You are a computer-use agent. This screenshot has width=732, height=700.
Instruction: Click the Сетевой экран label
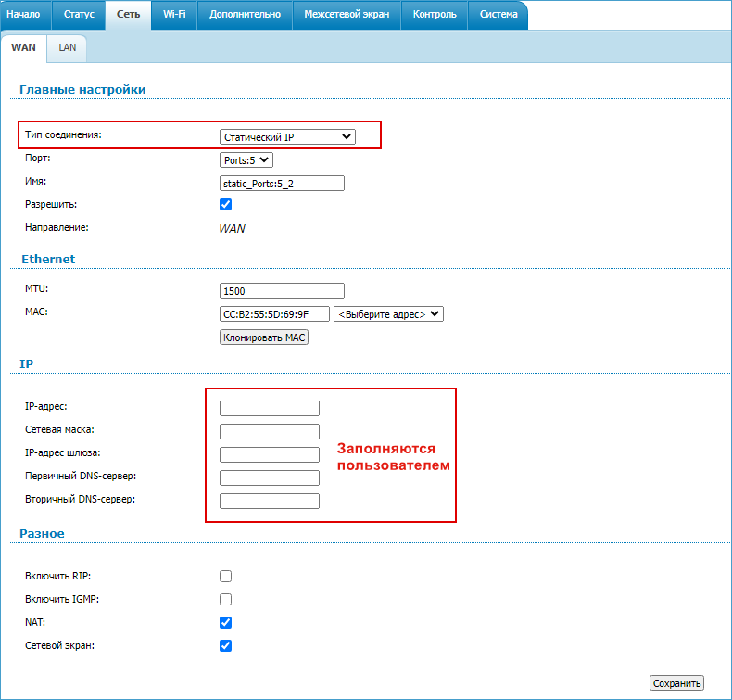coord(59,646)
